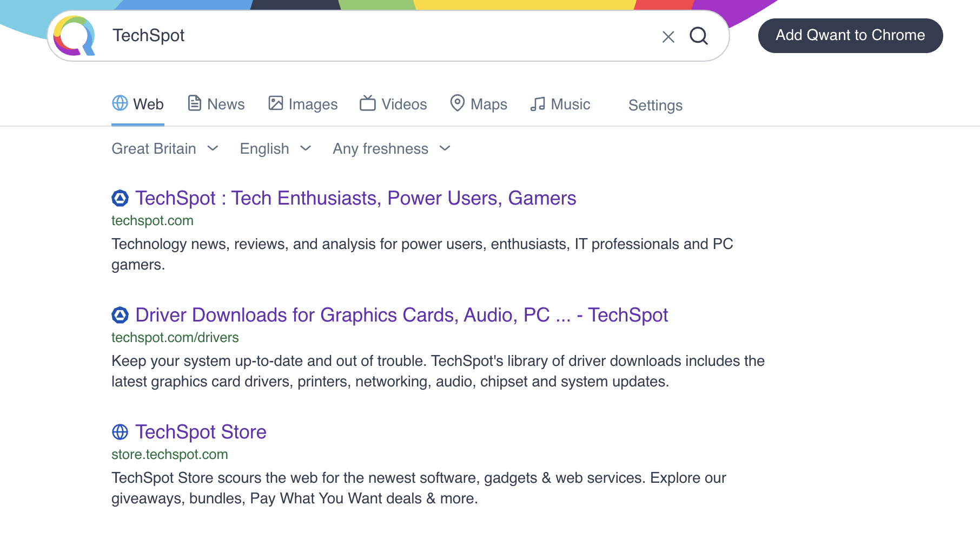Select the Web tab
This screenshot has height=538, width=980.
pyautogui.click(x=138, y=104)
